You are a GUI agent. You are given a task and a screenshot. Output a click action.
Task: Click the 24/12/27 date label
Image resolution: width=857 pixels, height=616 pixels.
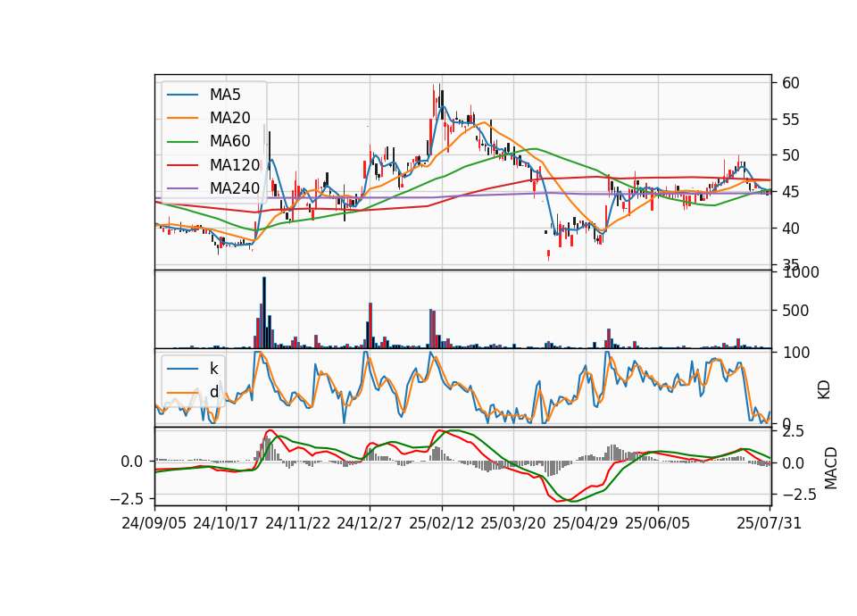pos(370,523)
